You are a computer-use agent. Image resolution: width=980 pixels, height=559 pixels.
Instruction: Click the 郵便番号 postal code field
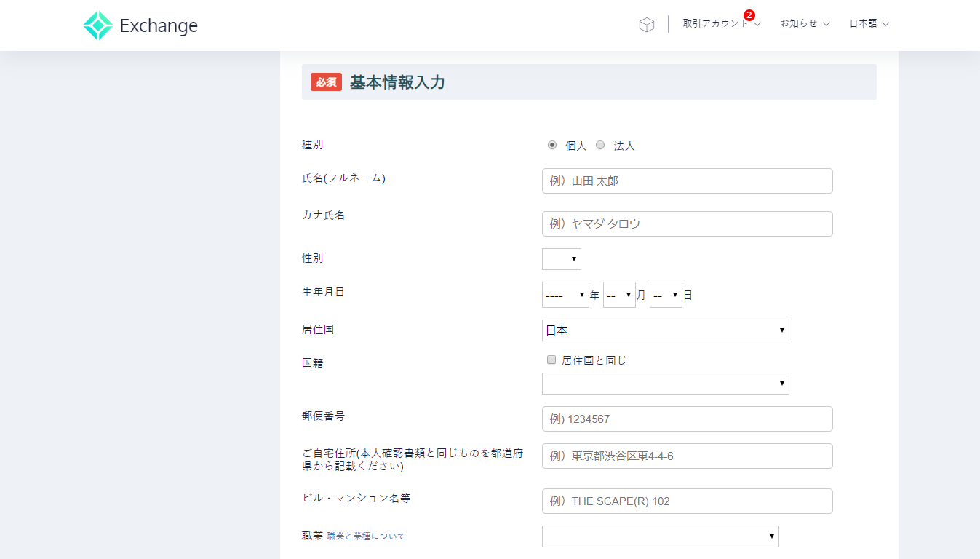click(687, 419)
